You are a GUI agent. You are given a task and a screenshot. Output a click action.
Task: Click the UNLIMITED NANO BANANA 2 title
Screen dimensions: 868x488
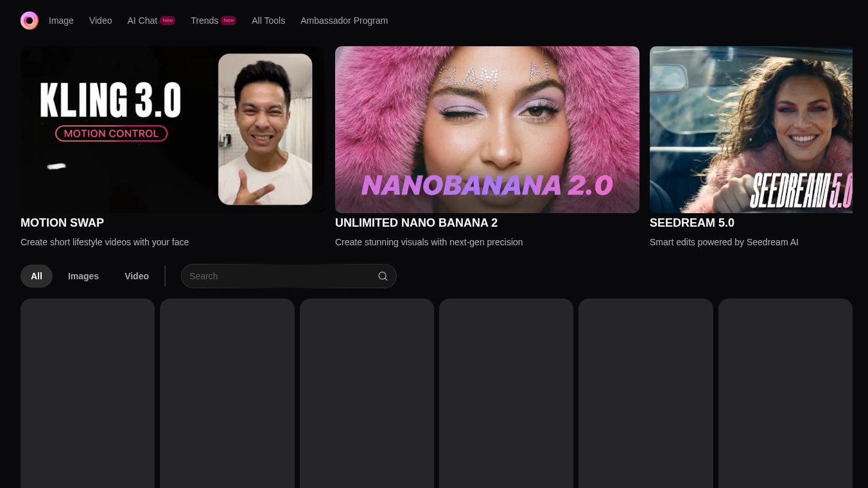coord(416,223)
